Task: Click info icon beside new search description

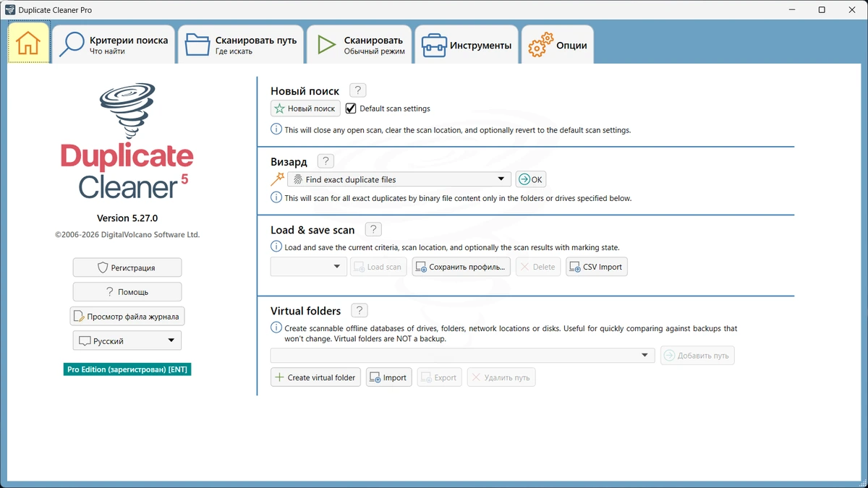Action: pyautogui.click(x=276, y=129)
